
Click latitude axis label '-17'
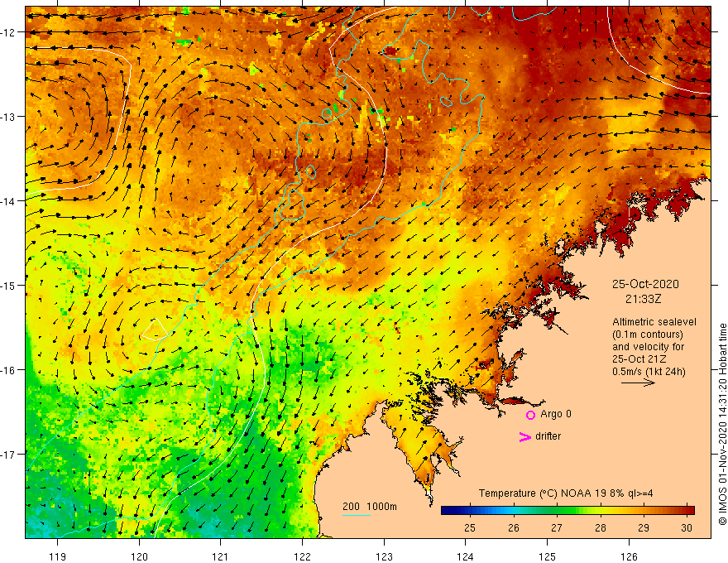[8, 455]
